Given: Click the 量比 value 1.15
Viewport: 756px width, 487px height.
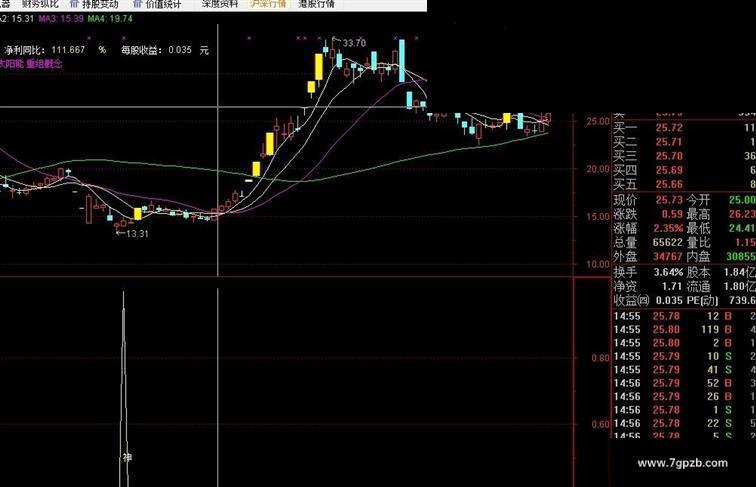Looking at the screenshot, I should pos(745,242).
